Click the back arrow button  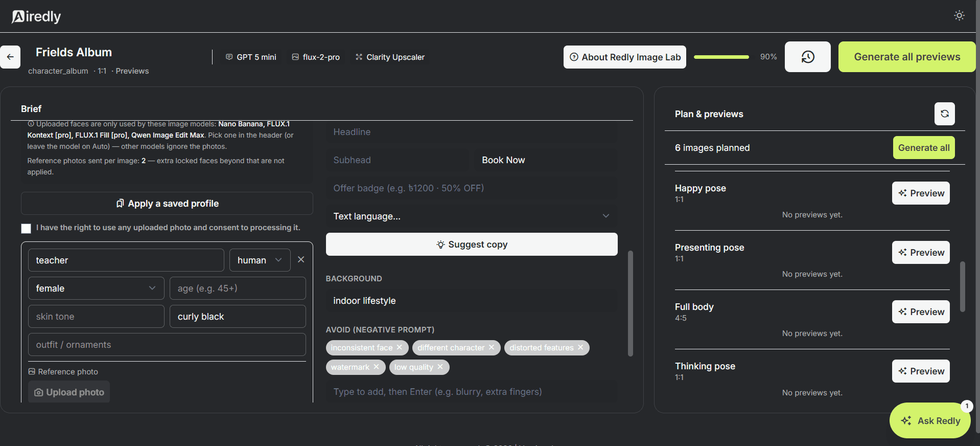(x=10, y=57)
